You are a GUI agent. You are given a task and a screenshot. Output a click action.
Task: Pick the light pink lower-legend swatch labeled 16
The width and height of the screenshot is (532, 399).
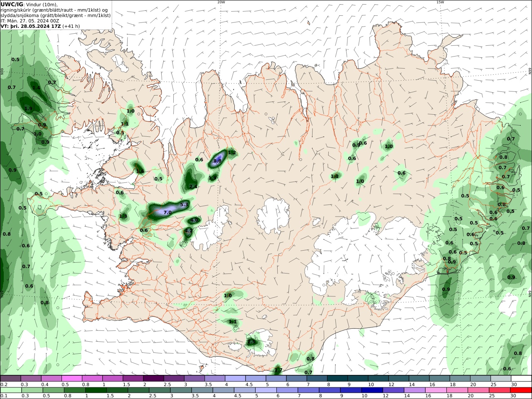[x=435, y=390]
